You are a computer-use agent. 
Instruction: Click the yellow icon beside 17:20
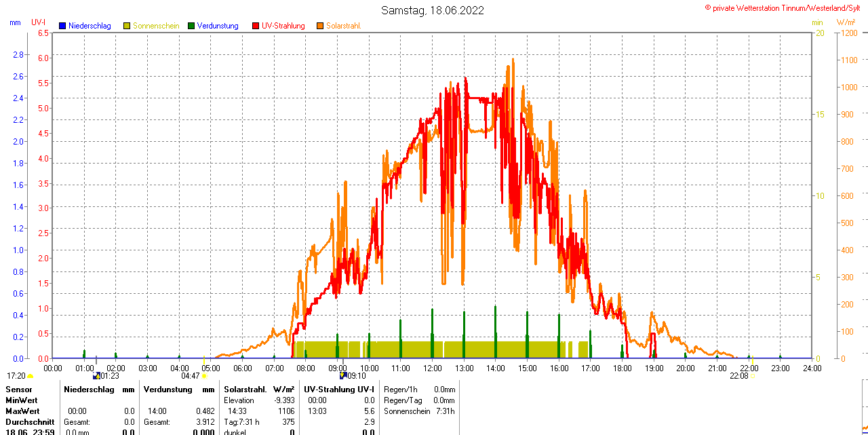pos(30,376)
